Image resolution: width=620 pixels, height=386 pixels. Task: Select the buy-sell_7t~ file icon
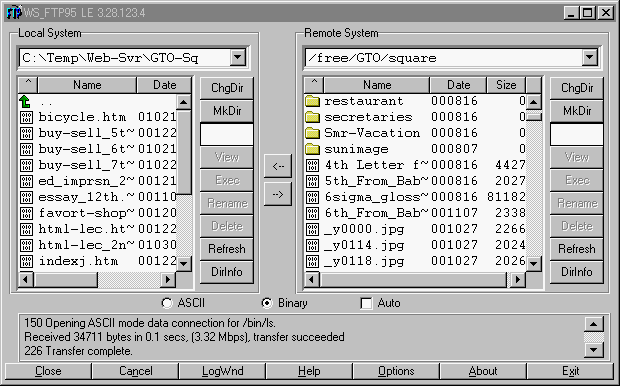point(26,165)
